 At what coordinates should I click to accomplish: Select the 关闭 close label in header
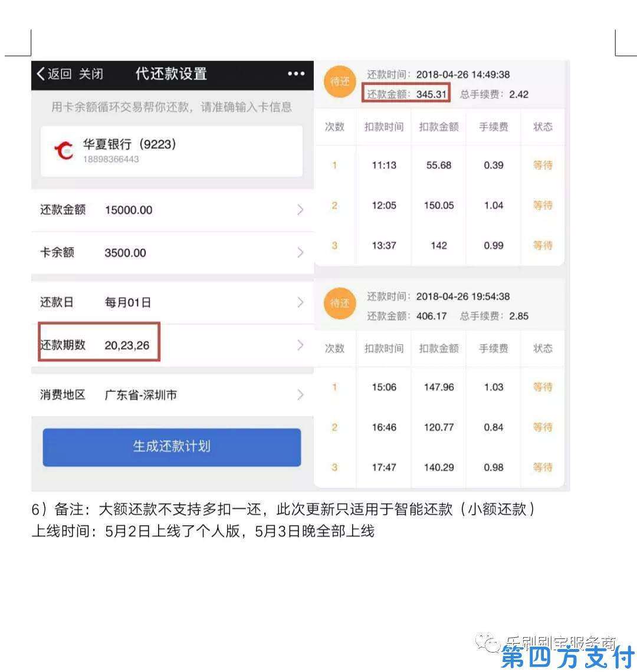click(x=90, y=75)
